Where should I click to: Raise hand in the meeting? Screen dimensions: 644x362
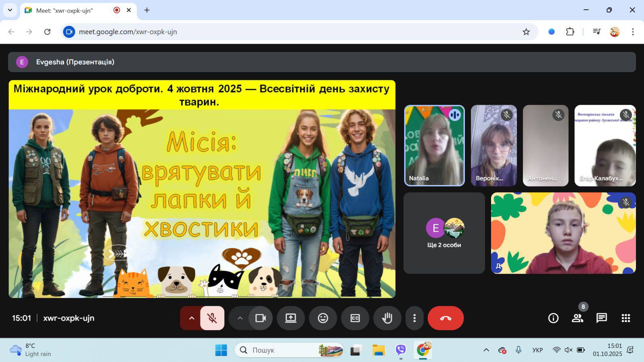click(x=387, y=318)
